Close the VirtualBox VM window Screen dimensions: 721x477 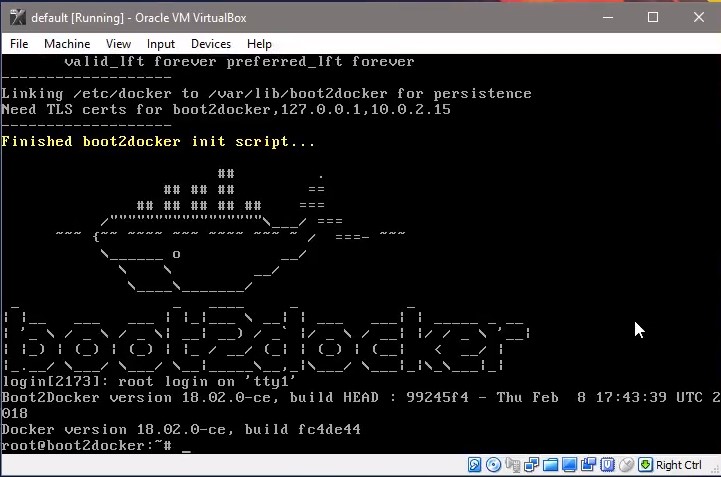(699, 17)
